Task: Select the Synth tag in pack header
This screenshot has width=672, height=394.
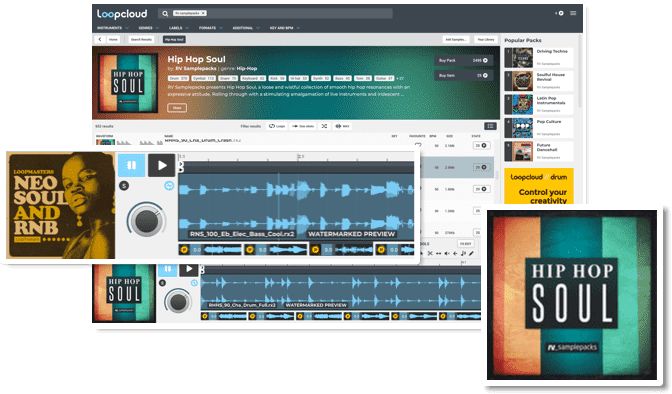Action: (x=321, y=78)
